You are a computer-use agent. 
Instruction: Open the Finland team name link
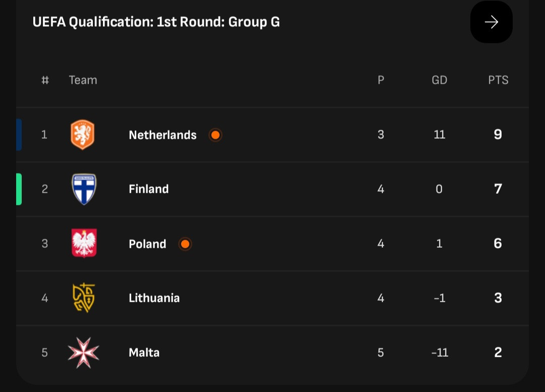[149, 189]
